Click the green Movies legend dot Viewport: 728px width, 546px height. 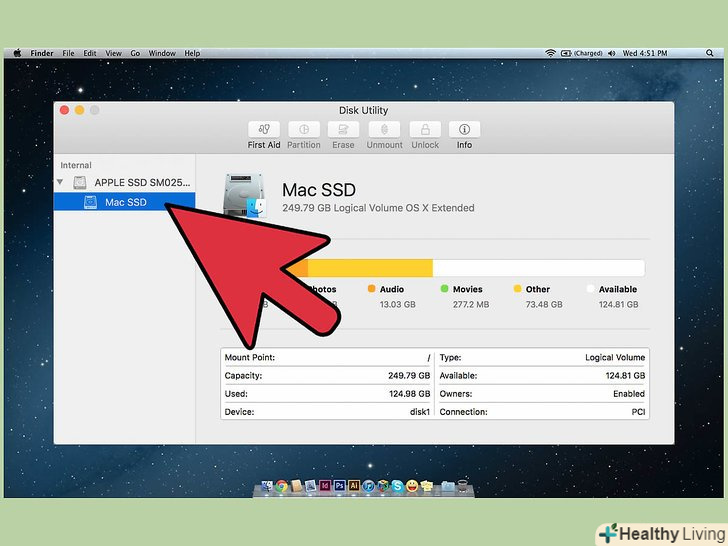pos(444,289)
